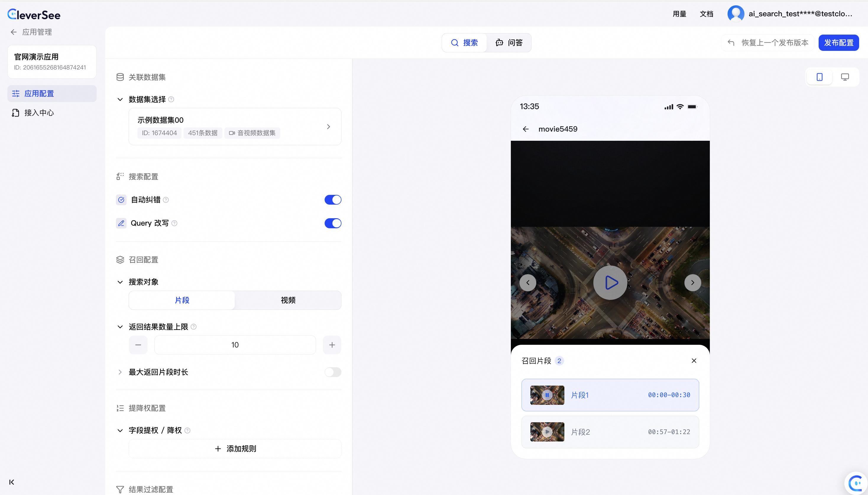
Task: Open 文档 in the top bar
Action: point(706,14)
